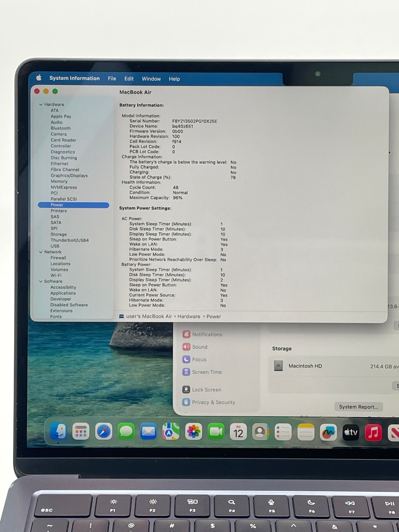Screen dimensions: 399x532
Task: Select Thunderbolt/USB4 in sidebar
Action: pyautogui.click(x=70, y=240)
